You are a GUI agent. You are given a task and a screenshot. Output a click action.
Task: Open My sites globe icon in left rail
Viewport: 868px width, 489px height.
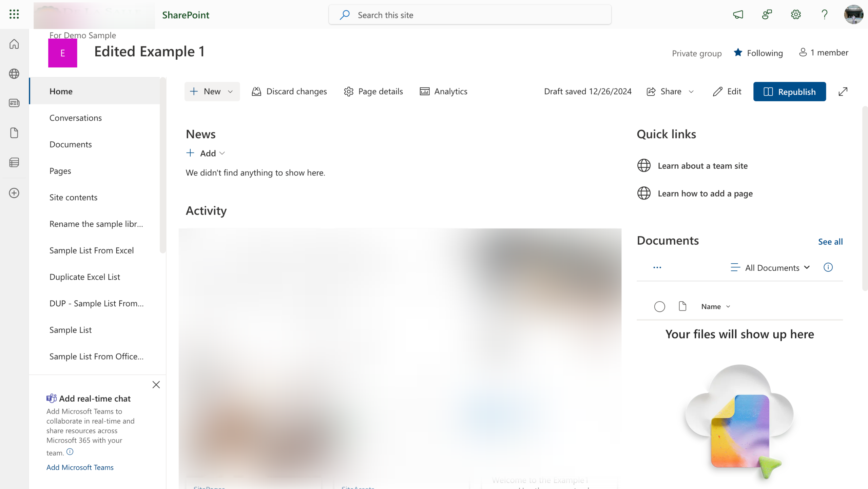point(14,74)
